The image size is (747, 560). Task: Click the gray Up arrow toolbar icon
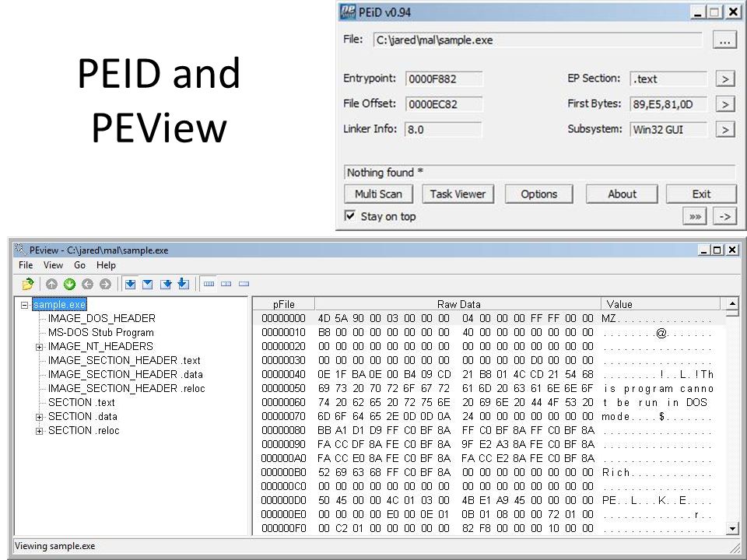click(x=51, y=284)
